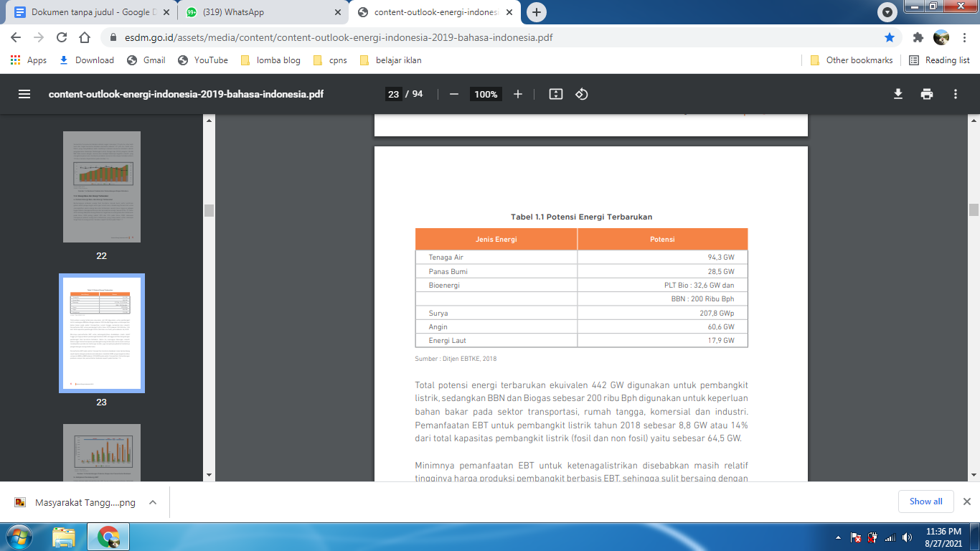
Task: Download the PDF file
Action: tap(897, 94)
